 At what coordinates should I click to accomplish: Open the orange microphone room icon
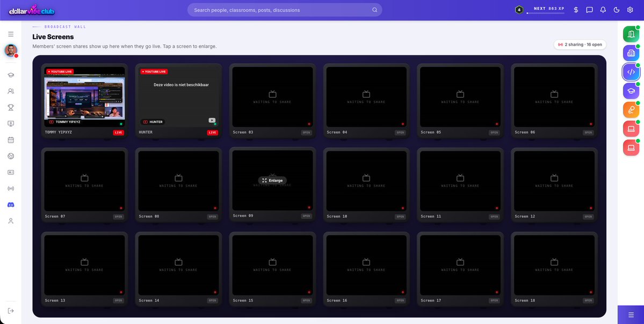tap(631, 109)
